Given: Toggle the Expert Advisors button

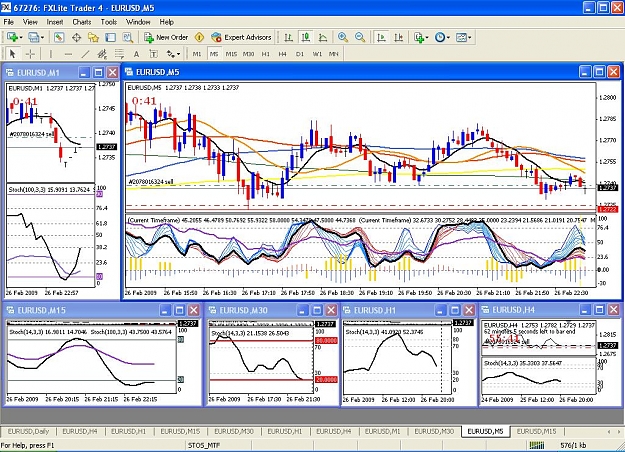Looking at the screenshot, I should pyautogui.click(x=242, y=37).
